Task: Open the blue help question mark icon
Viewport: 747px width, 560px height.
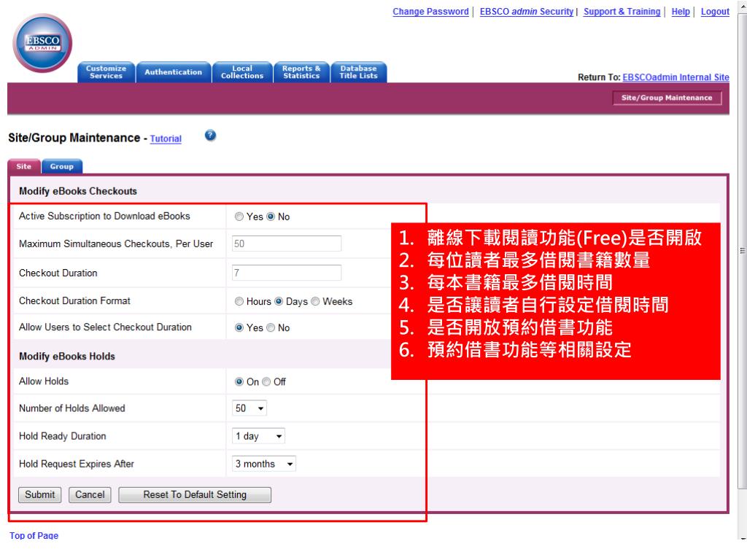Action: (x=210, y=136)
